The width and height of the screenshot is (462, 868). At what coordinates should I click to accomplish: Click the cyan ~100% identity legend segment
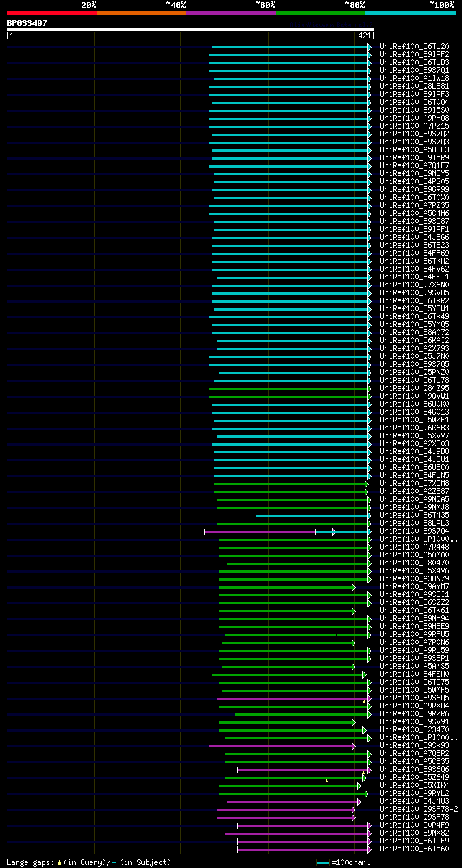(x=410, y=13)
